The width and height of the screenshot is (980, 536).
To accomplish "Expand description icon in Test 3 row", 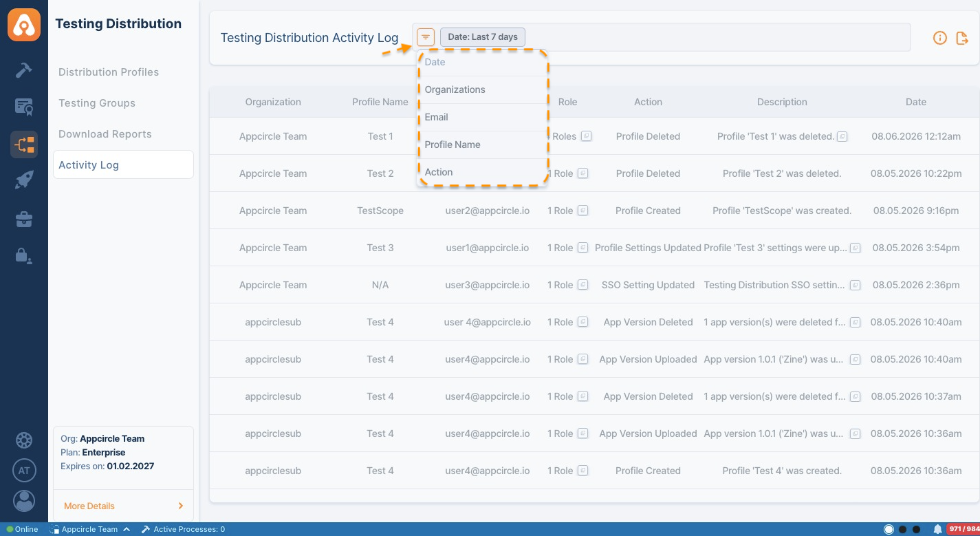I will pos(855,248).
